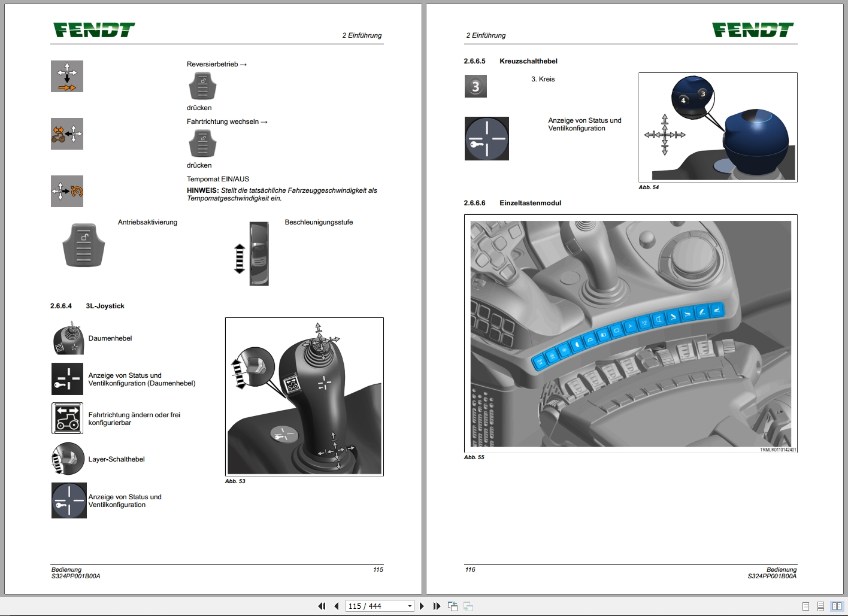Click the Reversierbetrieb joystick arrow icon
Screen dimensions: 848x616
coord(67,76)
